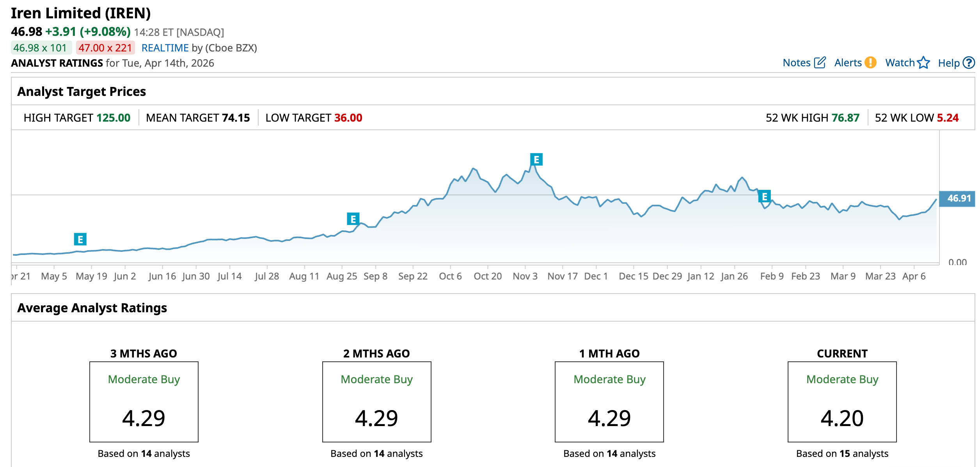Open the REALTIME quote link
The height and width of the screenshot is (467, 980).
coord(165,48)
